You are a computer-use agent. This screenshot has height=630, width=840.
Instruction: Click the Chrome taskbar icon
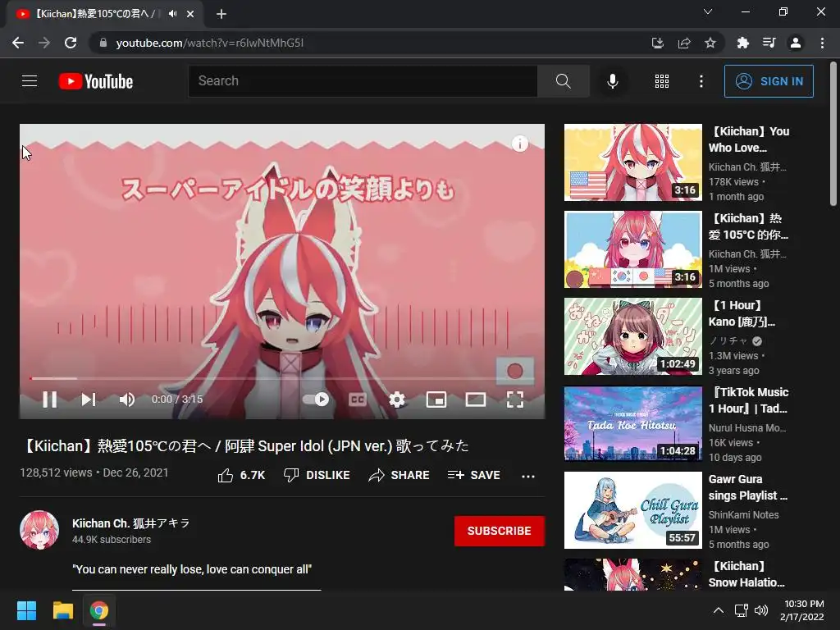99,610
